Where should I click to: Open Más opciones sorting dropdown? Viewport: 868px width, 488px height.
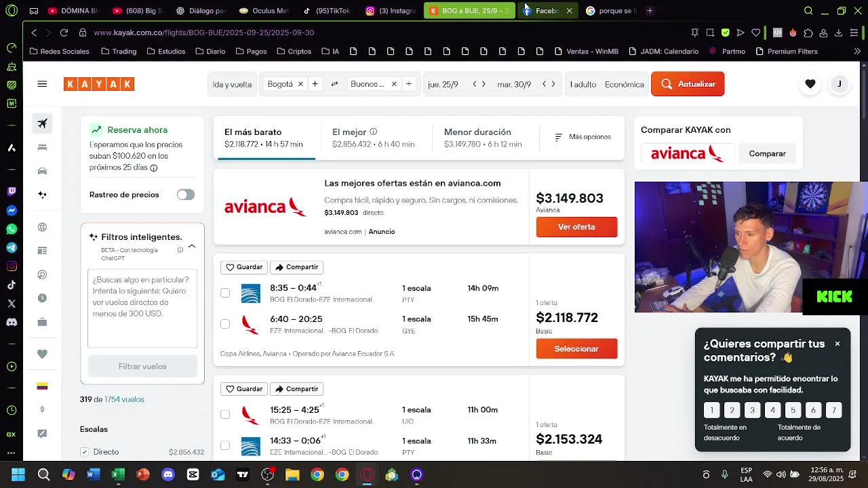click(x=583, y=137)
